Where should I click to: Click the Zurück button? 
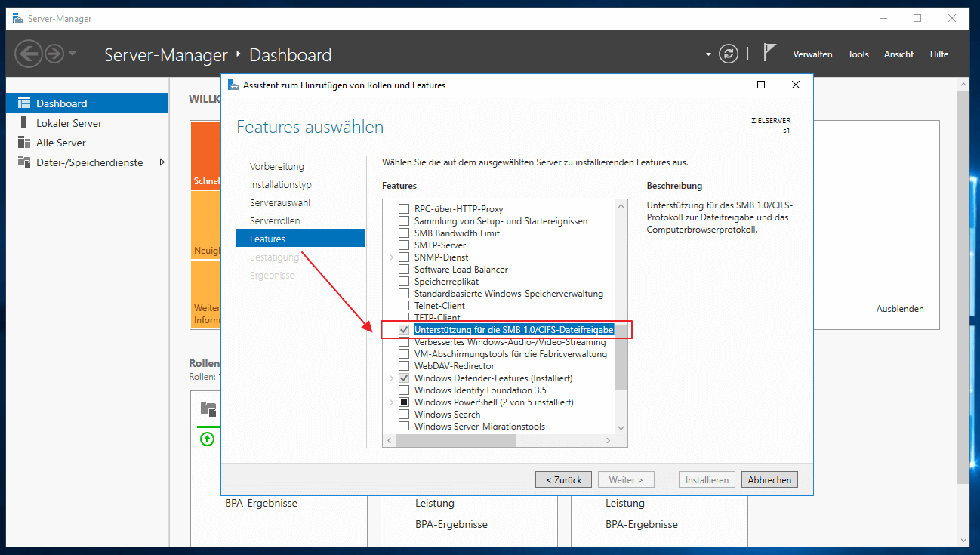point(563,480)
